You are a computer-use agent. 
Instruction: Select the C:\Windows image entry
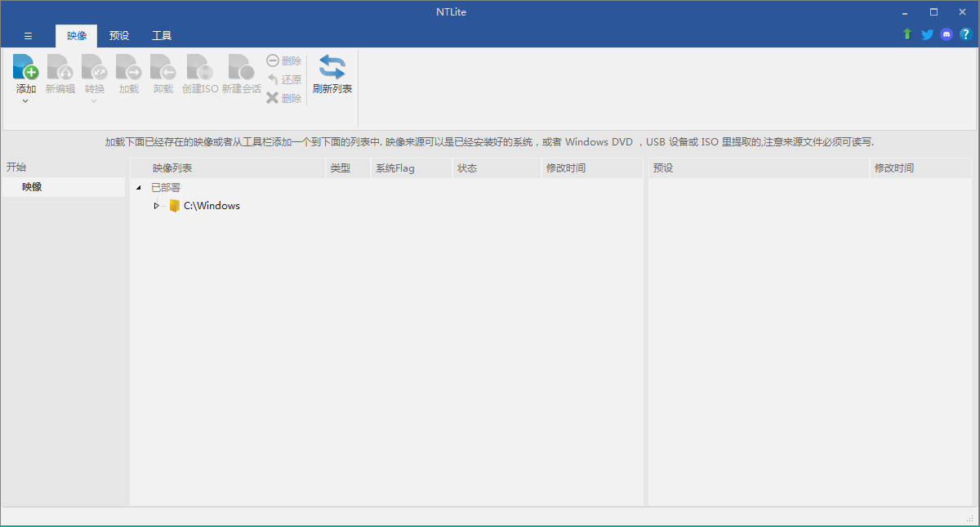tap(212, 206)
